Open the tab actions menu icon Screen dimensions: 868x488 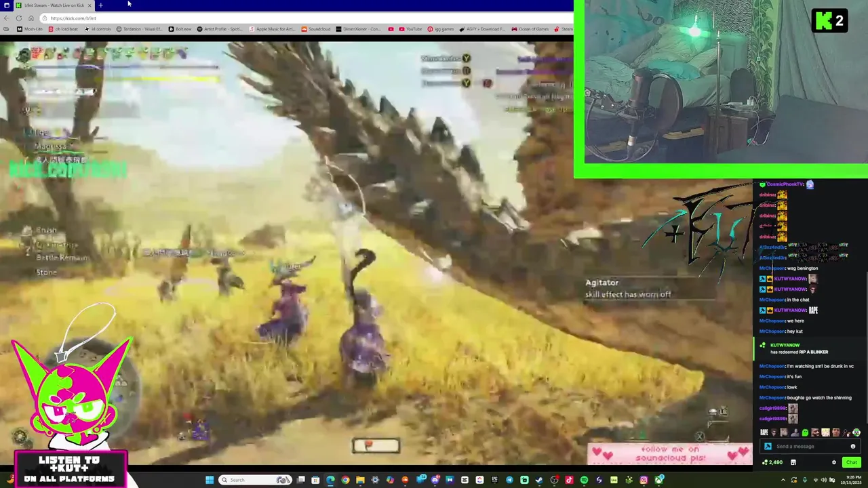7,5
